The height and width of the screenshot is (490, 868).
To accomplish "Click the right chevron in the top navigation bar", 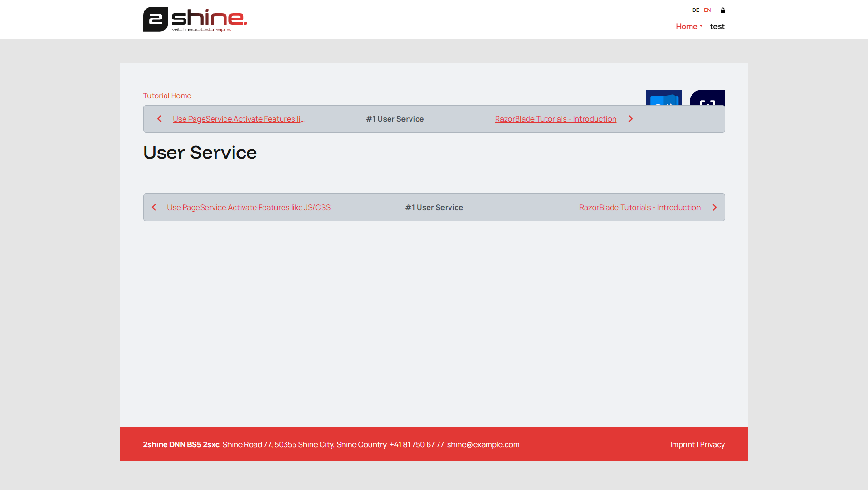I will [x=630, y=119].
